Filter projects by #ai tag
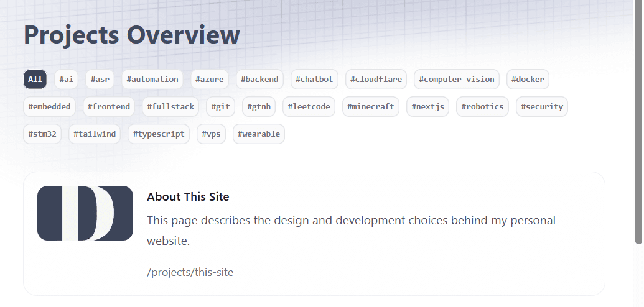Image resolution: width=644 pixels, height=307 pixels. click(66, 79)
